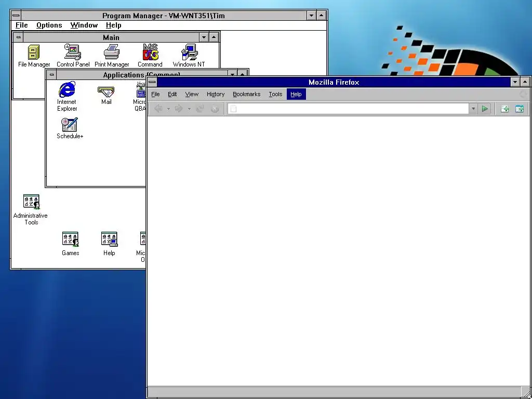
Task: Open Firefox's Edit menu
Action: 172,95
